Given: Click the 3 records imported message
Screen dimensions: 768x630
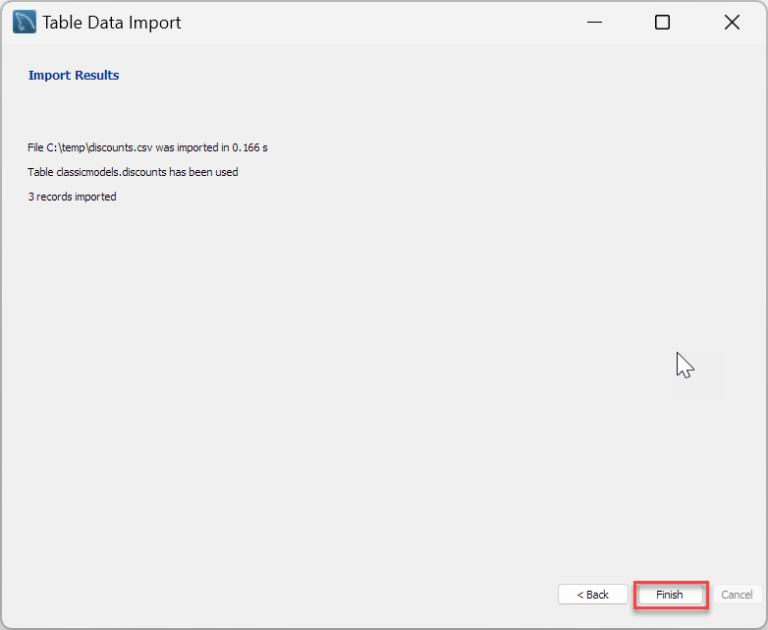Looking at the screenshot, I should click(72, 197).
